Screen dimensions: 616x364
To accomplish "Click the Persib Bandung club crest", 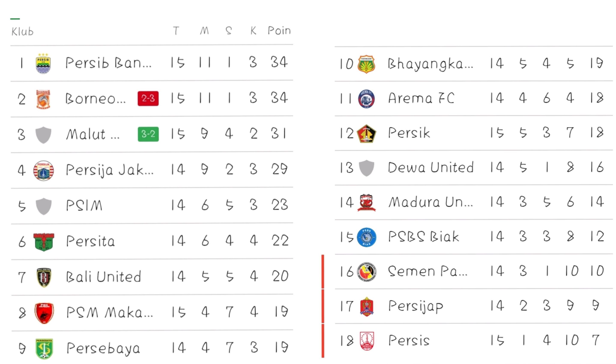I will [x=43, y=64].
